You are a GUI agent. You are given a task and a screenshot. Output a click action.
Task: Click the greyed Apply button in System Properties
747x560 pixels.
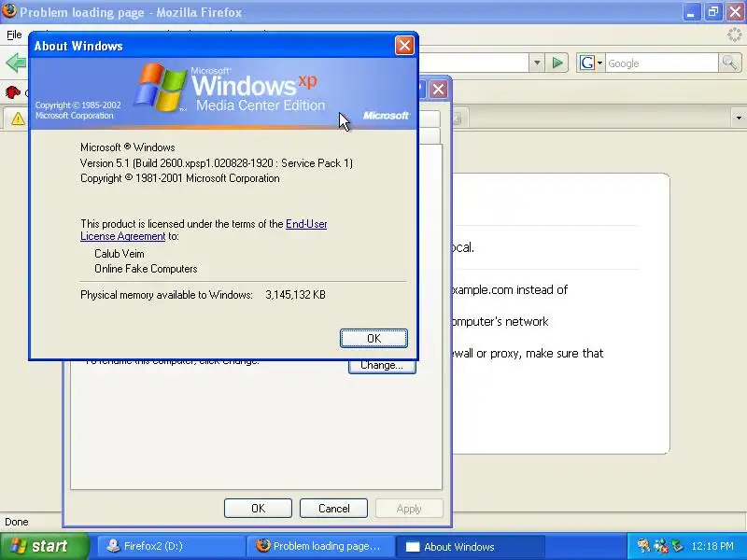409,508
